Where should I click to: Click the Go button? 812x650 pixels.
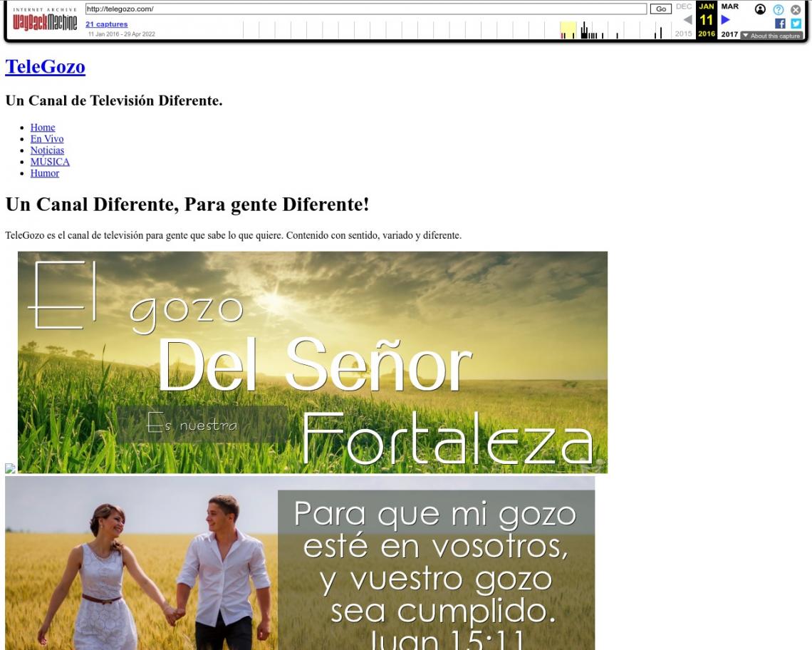pyautogui.click(x=661, y=9)
